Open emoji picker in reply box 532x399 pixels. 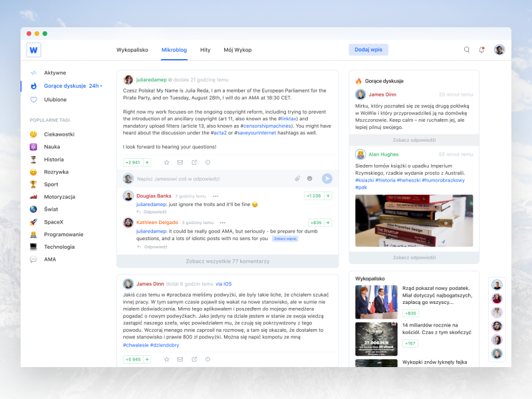pyautogui.click(x=309, y=178)
